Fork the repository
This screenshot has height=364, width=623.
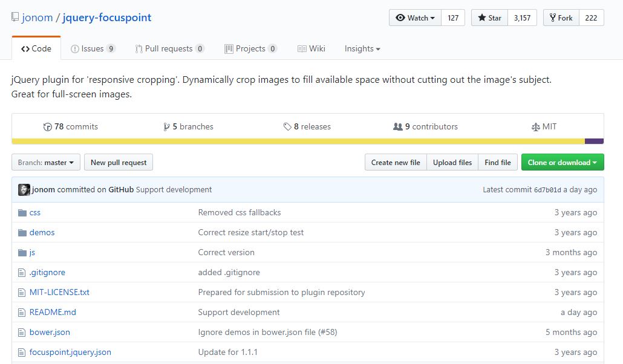coord(561,18)
